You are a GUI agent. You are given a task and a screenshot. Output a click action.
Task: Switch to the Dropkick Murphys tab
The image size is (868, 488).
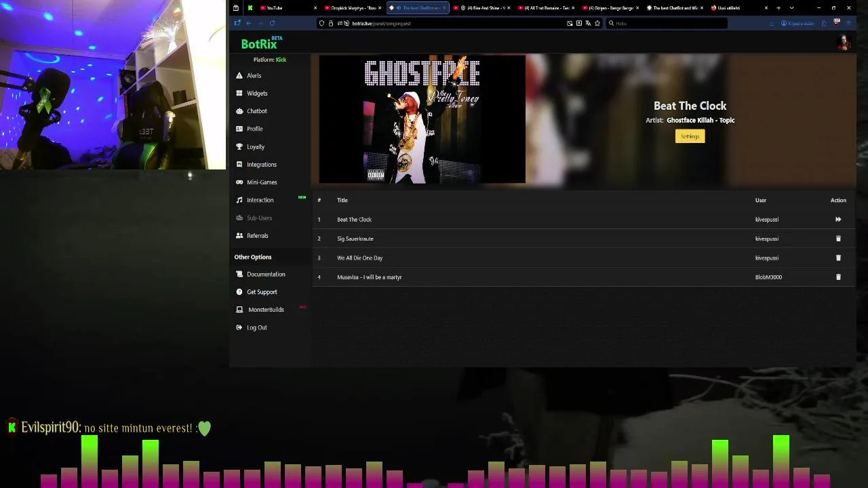353,8
